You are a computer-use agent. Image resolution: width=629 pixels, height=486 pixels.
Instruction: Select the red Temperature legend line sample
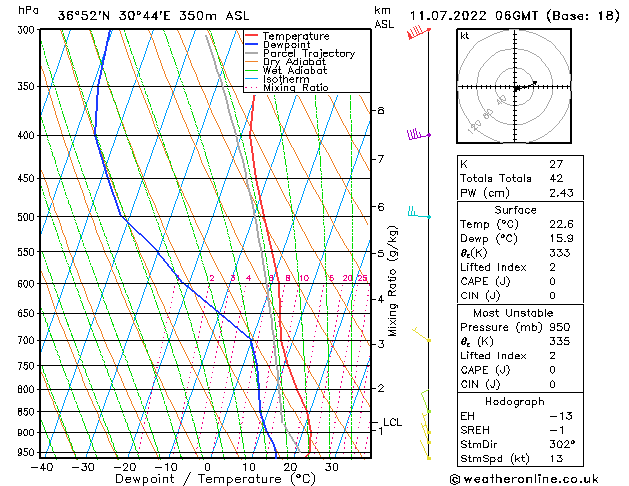coord(252,36)
